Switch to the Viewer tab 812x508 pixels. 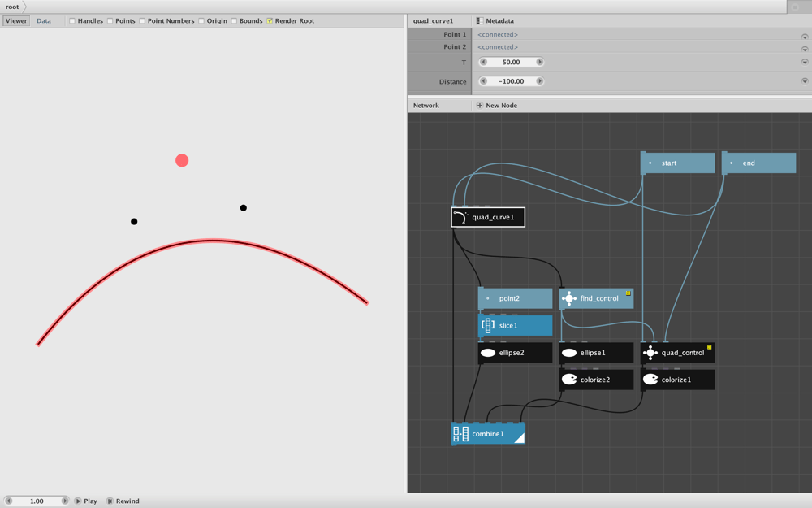[16, 21]
